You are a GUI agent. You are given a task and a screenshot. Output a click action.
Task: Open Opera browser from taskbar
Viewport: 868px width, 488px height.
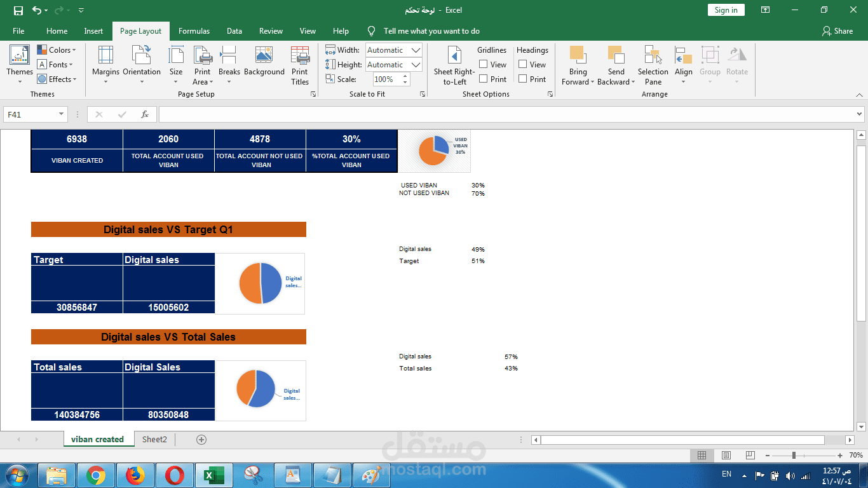tap(174, 475)
